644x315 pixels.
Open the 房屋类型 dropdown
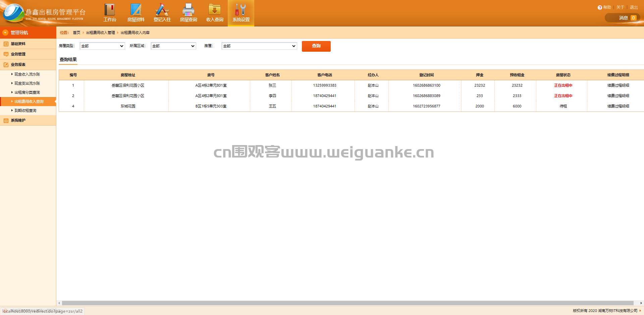pos(102,46)
